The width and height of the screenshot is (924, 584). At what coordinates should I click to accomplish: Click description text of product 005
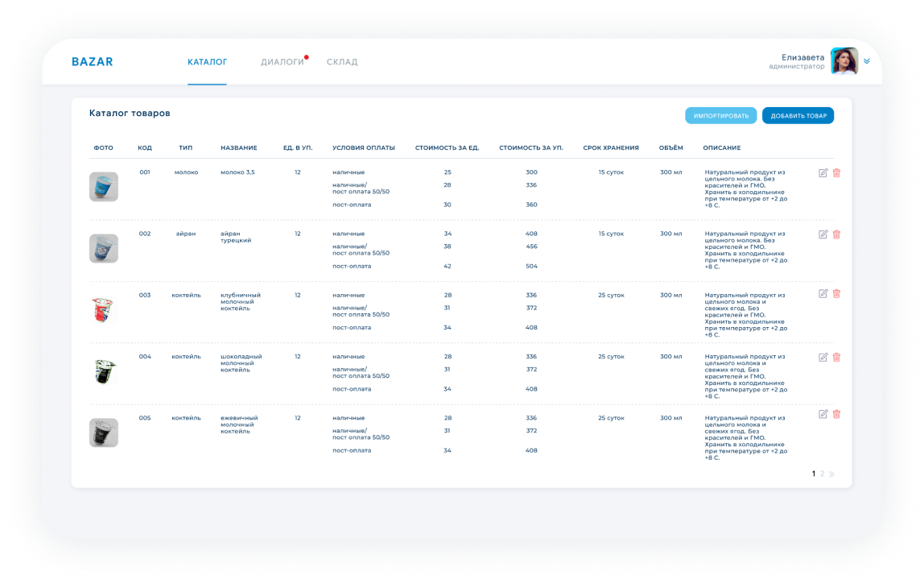point(746,437)
